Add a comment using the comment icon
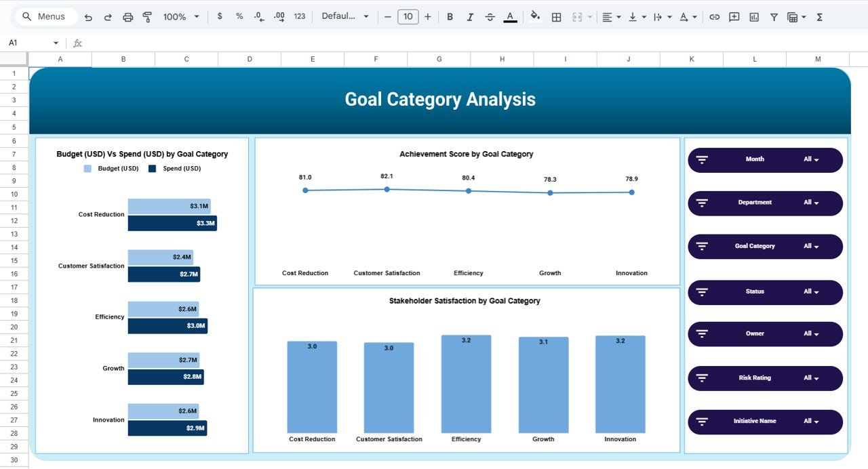 point(734,17)
